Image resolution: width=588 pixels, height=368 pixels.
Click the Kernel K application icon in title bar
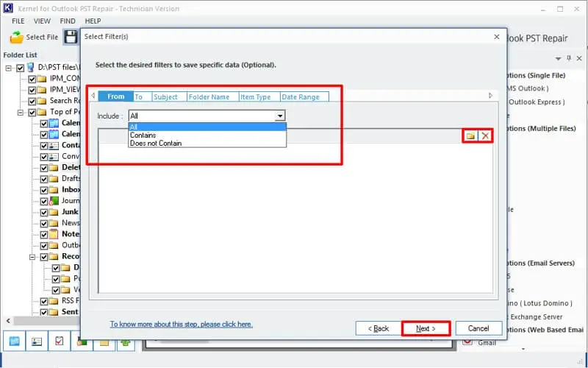click(8, 8)
